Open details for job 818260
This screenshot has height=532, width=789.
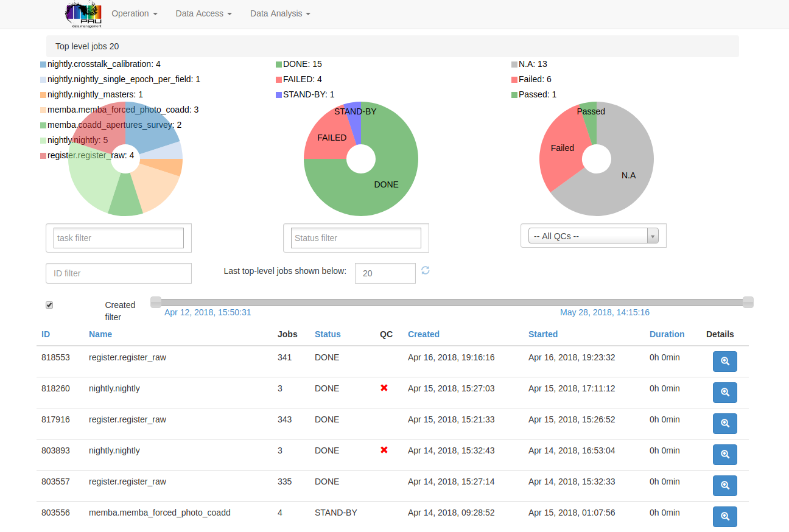point(724,392)
